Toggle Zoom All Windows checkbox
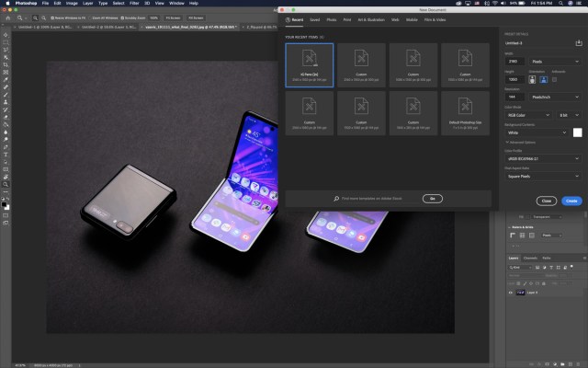The image size is (588, 368). coord(90,18)
